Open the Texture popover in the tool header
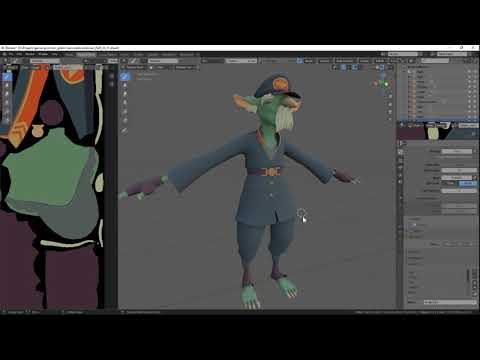480x360 pixels. (x=324, y=61)
